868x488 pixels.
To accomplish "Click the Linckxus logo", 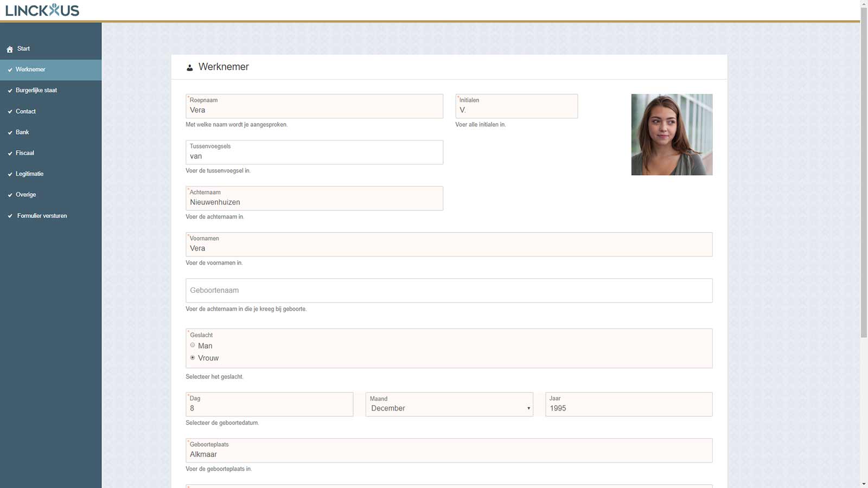I will [x=42, y=10].
